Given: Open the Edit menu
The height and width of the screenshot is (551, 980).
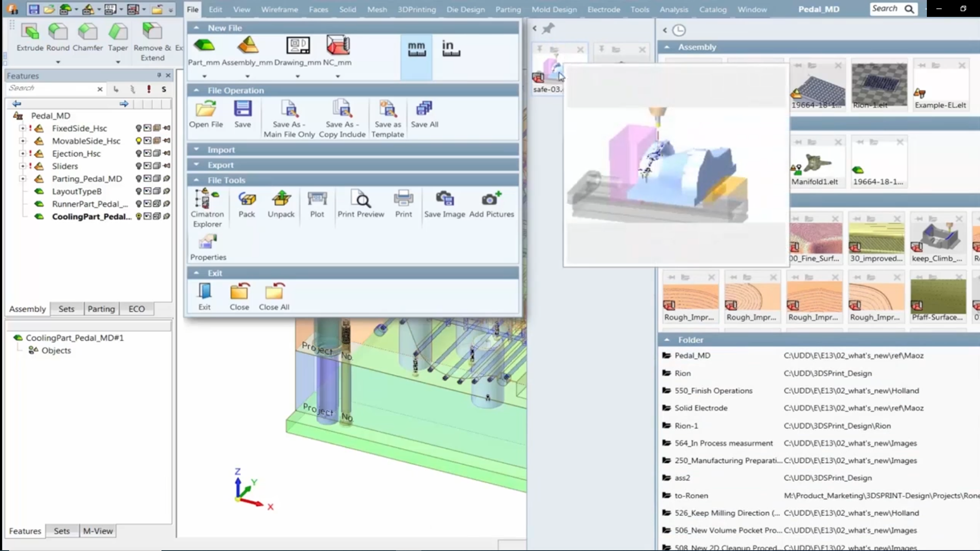Looking at the screenshot, I should [x=215, y=9].
